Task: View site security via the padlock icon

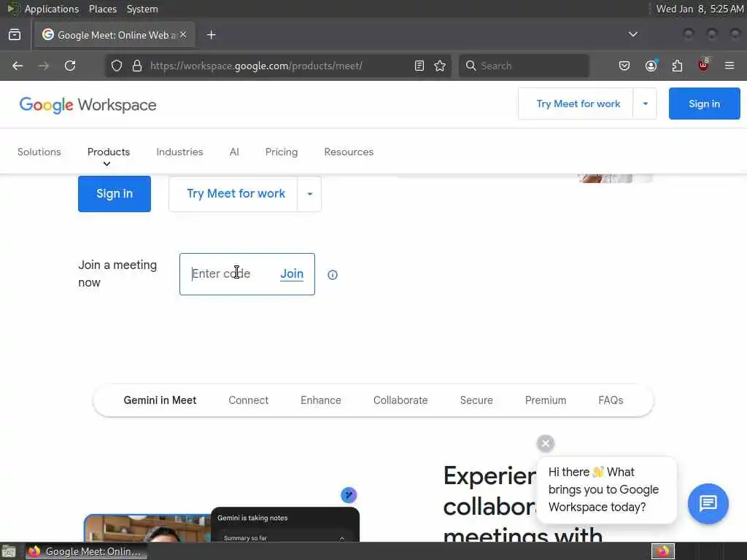Action: click(137, 66)
